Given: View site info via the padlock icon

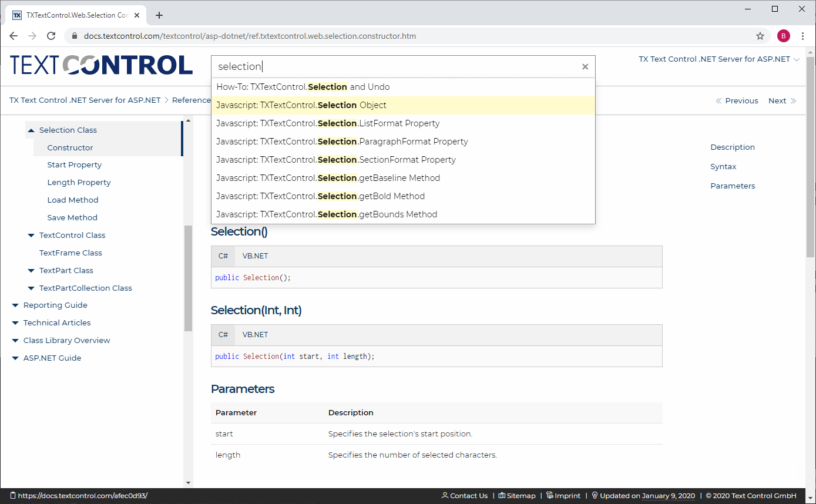Looking at the screenshot, I should point(74,36).
